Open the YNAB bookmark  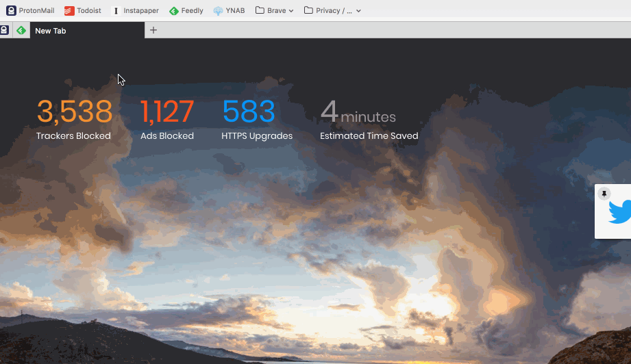229,10
